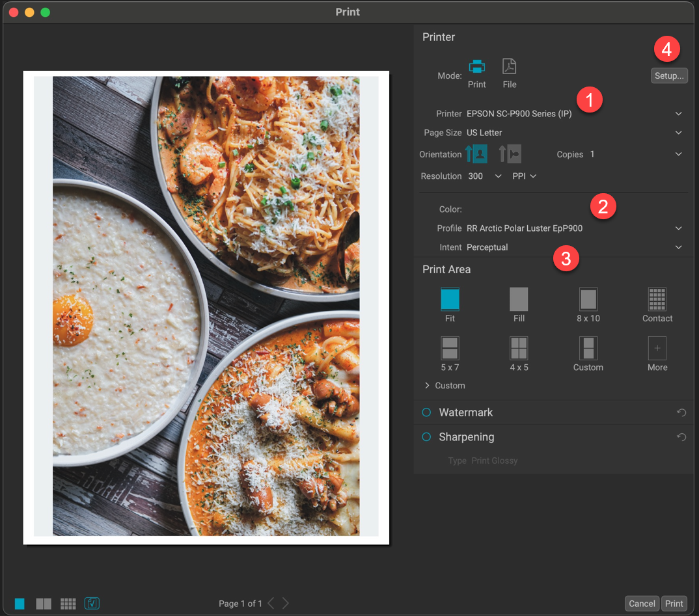The width and height of the screenshot is (699, 616).
Task: Click the print preview image
Action: (x=206, y=306)
